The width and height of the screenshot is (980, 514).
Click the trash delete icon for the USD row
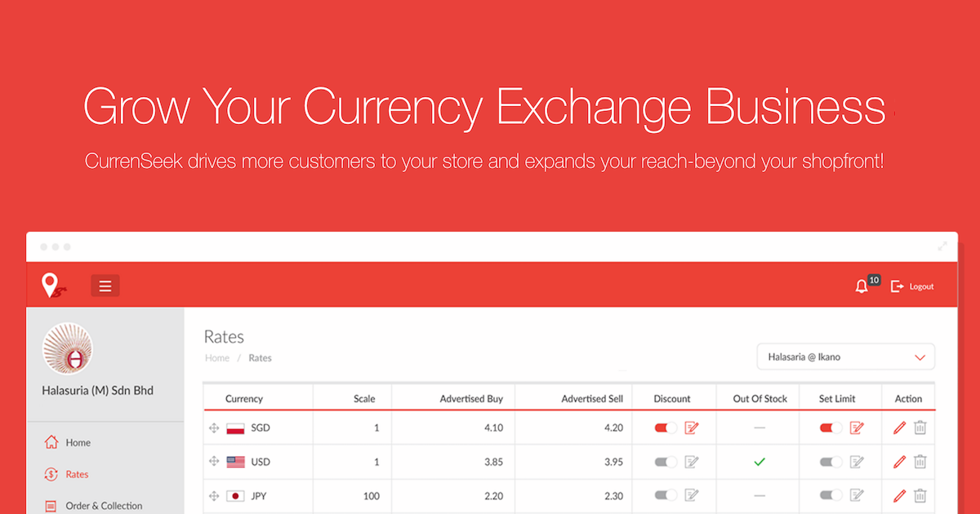[x=920, y=462]
